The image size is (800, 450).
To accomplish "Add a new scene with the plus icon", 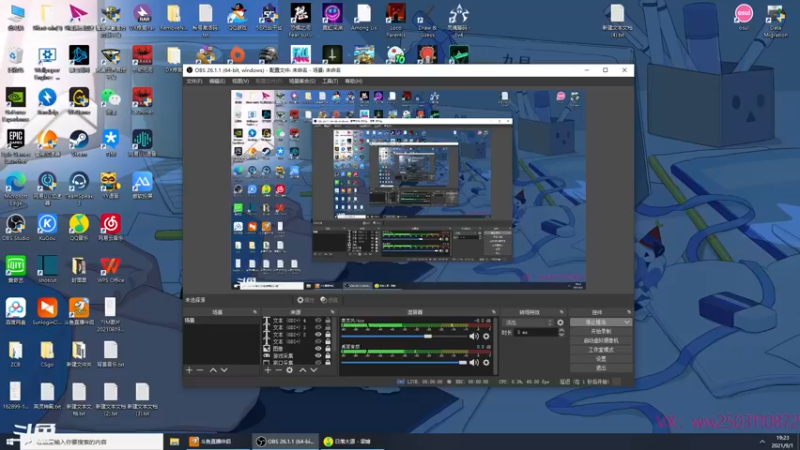I will tap(189, 370).
